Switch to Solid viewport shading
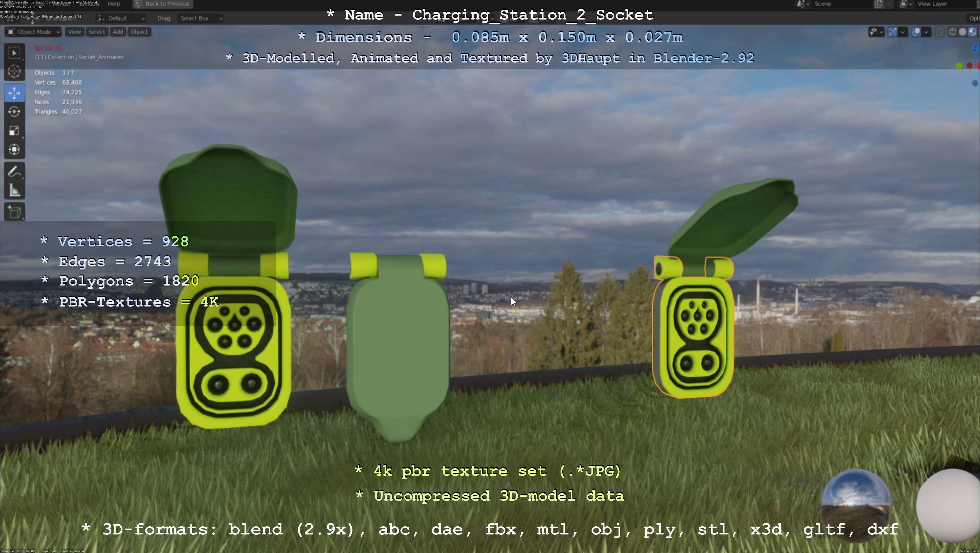 coord(962,32)
